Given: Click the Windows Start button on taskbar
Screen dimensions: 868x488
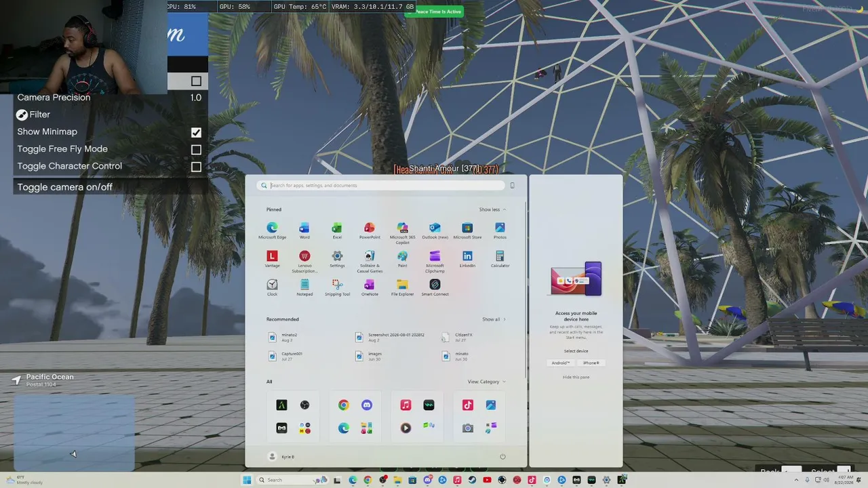Looking at the screenshot, I should tap(247, 480).
